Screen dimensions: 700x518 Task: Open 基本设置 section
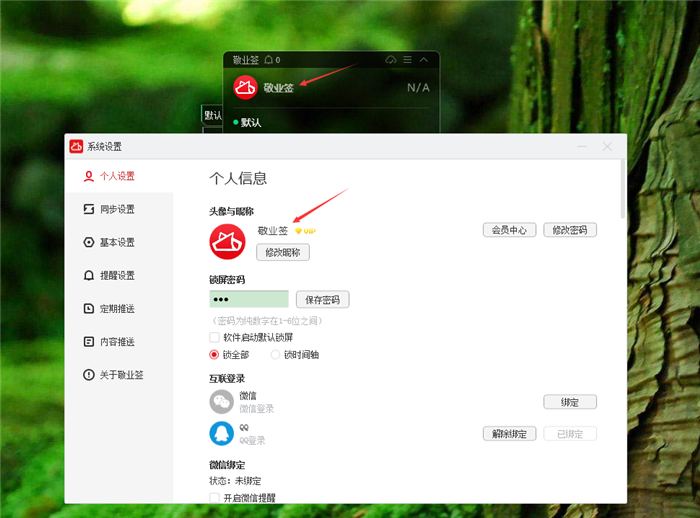click(119, 242)
